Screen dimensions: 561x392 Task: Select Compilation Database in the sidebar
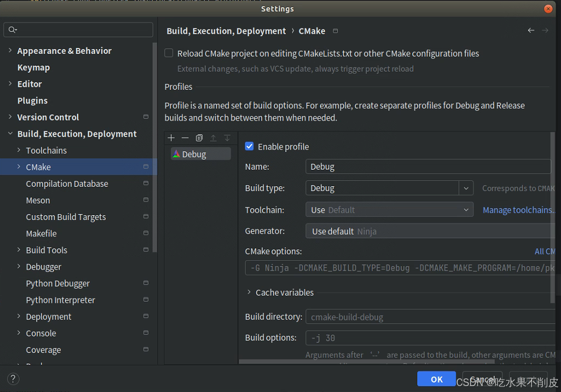[x=67, y=183]
